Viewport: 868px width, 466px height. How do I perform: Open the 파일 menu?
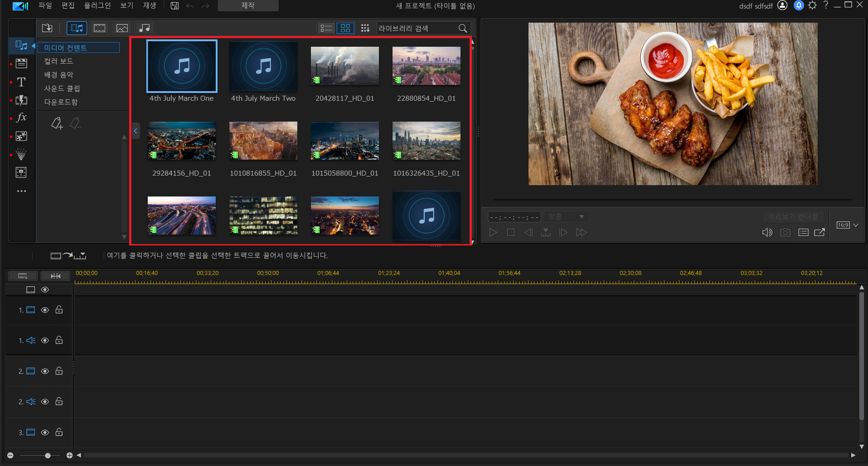pyautogui.click(x=45, y=5)
